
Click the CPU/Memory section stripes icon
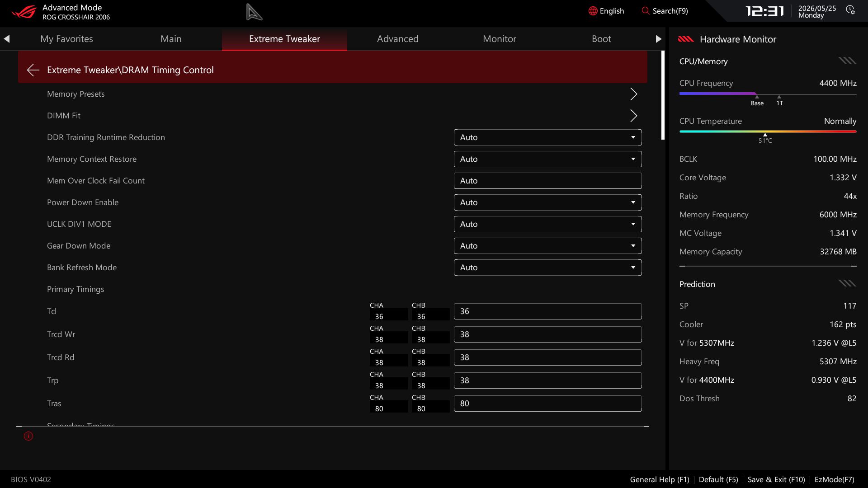pos(847,61)
